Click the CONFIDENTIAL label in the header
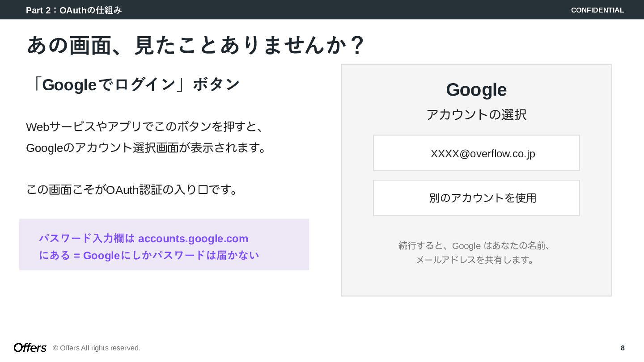 coord(597,10)
